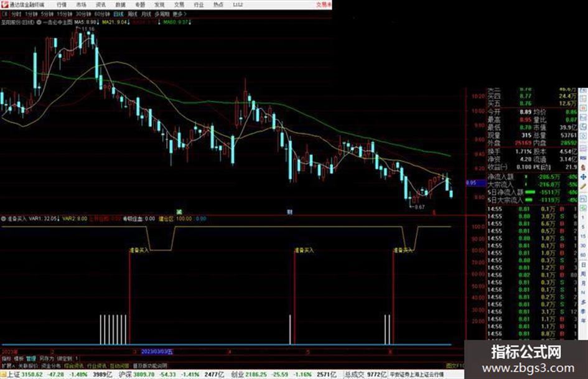This screenshot has width=588, height=379.
Task: Switch to the 1分钟 period
Action: coord(31,14)
